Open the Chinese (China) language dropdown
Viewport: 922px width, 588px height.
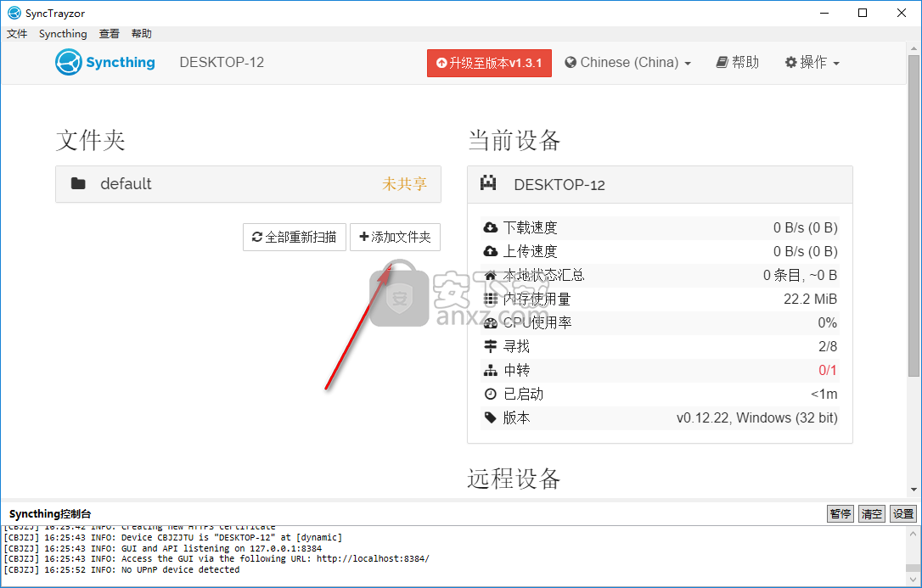627,62
